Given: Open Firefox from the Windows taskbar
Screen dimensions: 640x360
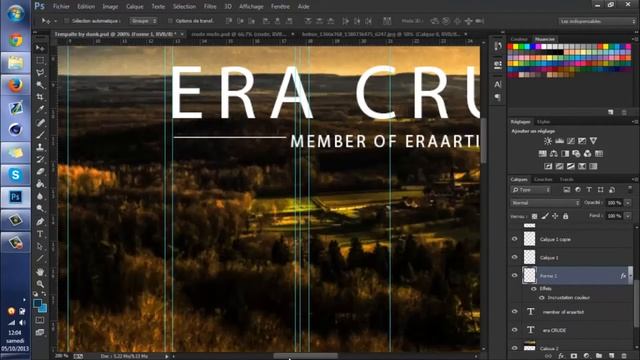Looking at the screenshot, I should click(16, 85).
